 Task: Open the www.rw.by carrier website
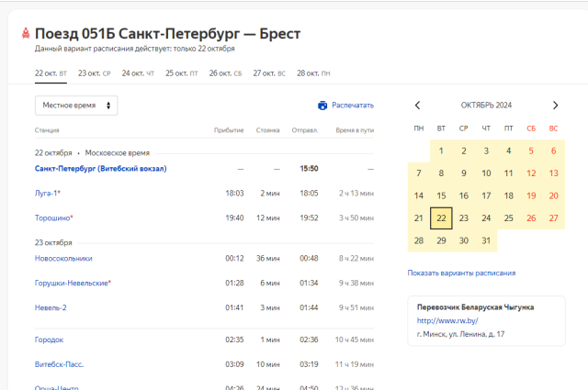coord(449,320)
